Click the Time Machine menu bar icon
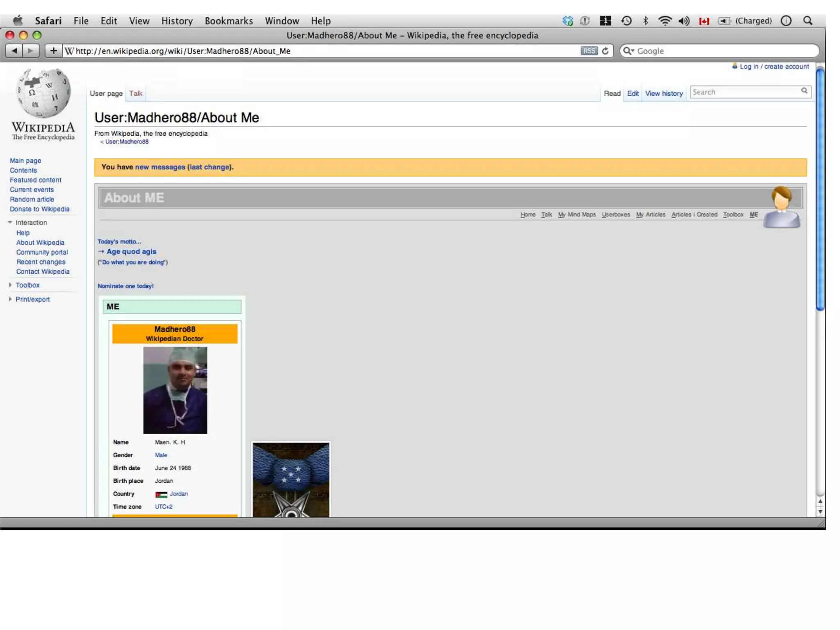This screenshot has width=840, height=630. click(626, 21)
